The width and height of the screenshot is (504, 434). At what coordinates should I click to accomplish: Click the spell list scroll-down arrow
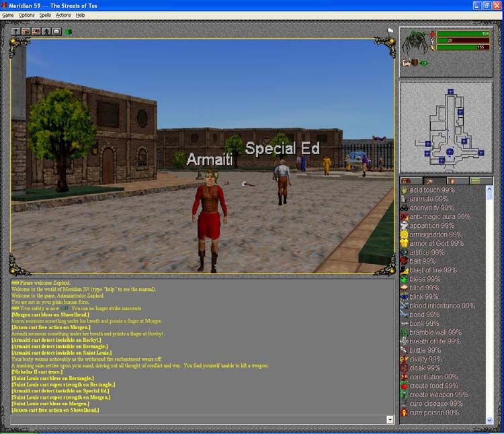point(489,420)
